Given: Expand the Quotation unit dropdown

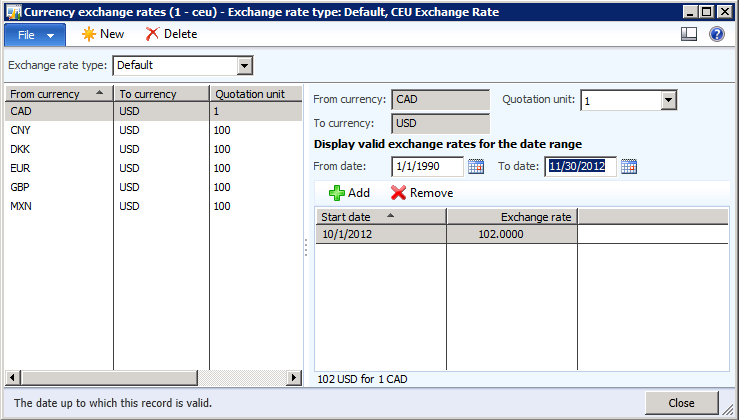Looking at the screenshot, I should [669, 100].
